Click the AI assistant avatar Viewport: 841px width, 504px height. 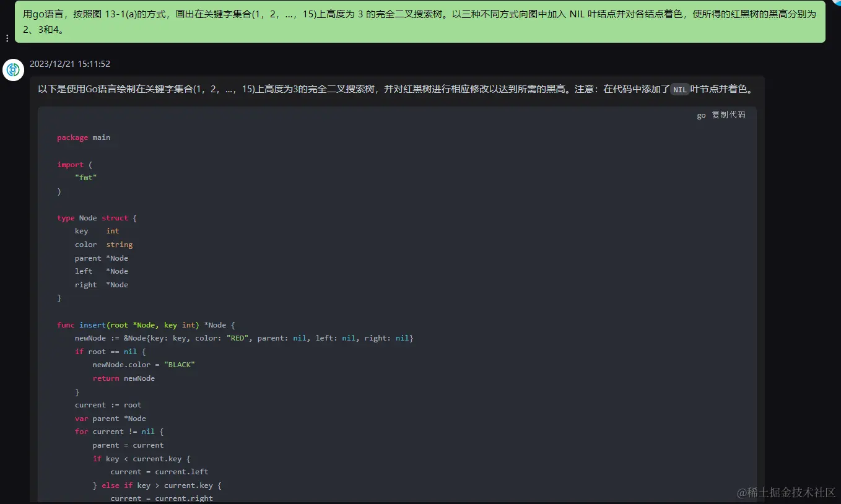(13, 70)
